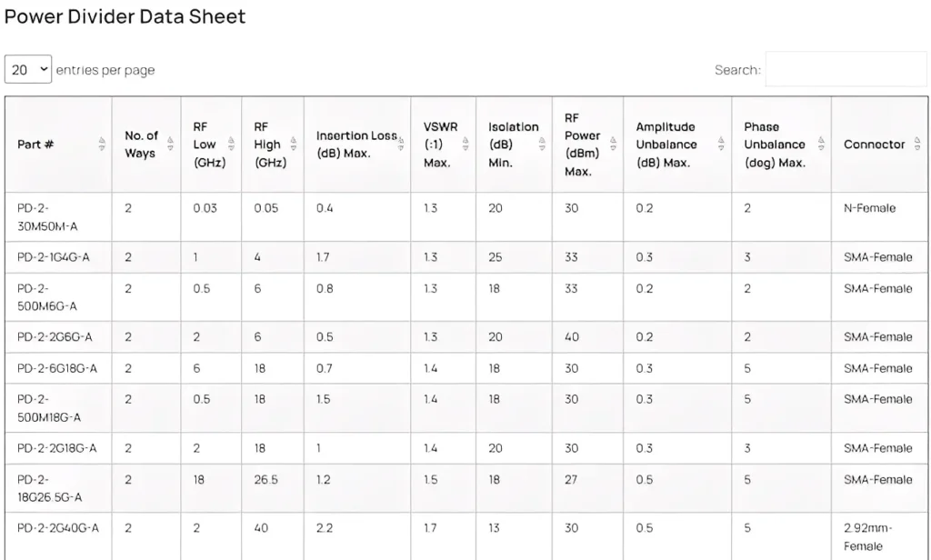Click the Connector column header label
931x560 pixels.
point(874,145)
